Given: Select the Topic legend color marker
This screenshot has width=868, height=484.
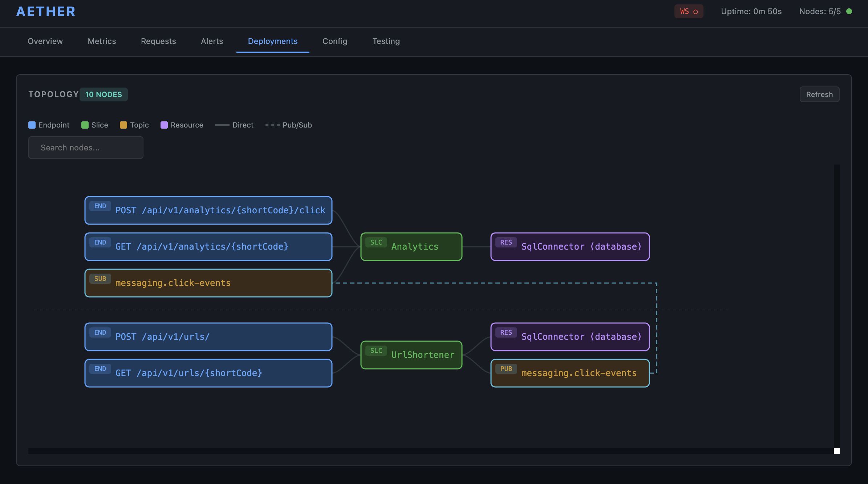Looking at the screenshot, I should (123, 125).
